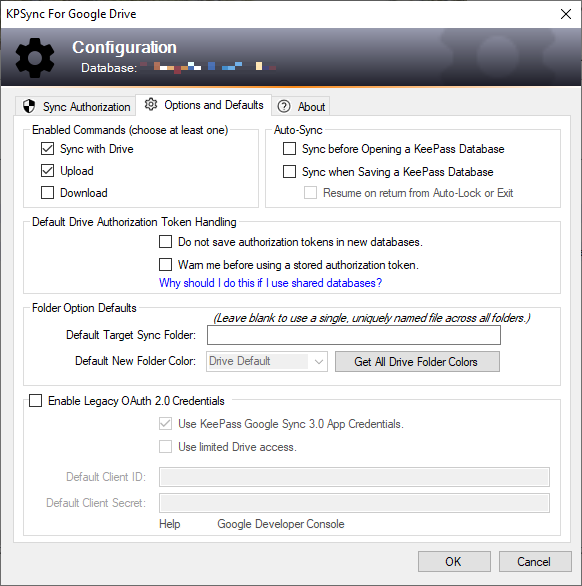Toggle Use limited Drive access checkbox

click(166, 447)
